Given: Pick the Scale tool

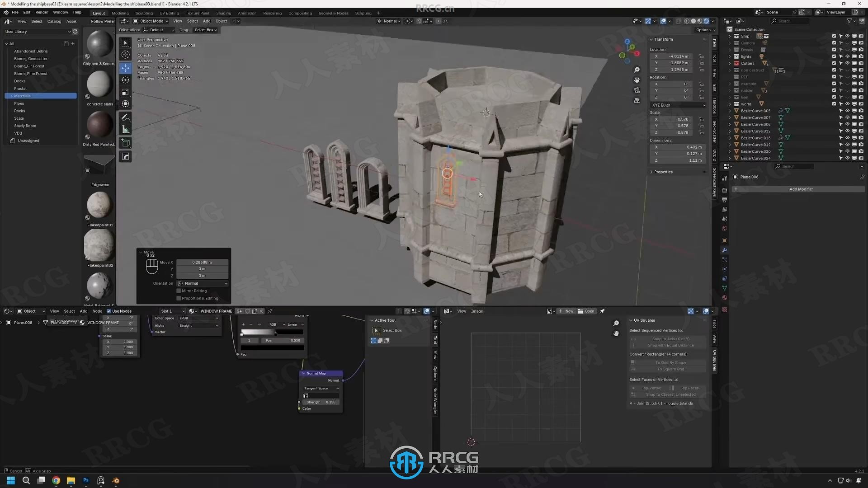Looking at the screenshot, I should (125, 92).
